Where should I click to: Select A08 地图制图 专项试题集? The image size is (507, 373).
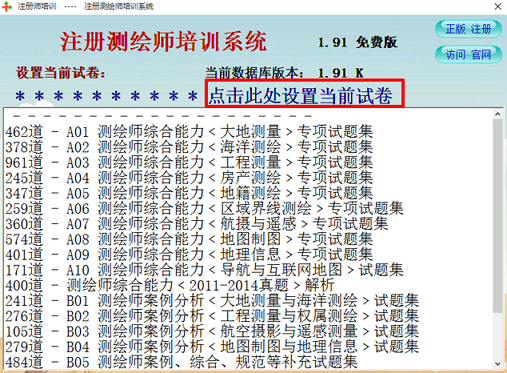189,239
